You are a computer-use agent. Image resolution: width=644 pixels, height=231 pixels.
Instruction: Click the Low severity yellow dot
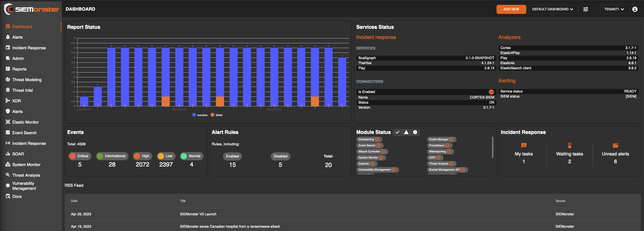click(x=161, y=156)
